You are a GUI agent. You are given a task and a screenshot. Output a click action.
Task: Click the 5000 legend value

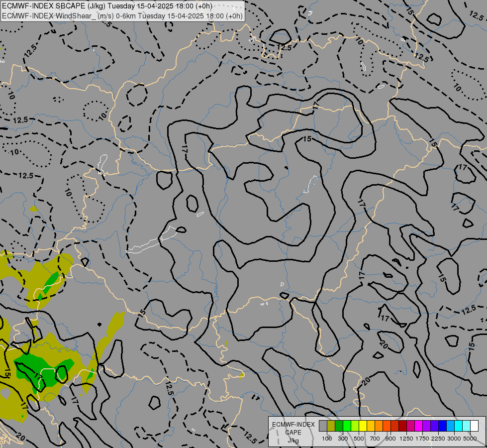pyautogui.click(x=470, y=439)
